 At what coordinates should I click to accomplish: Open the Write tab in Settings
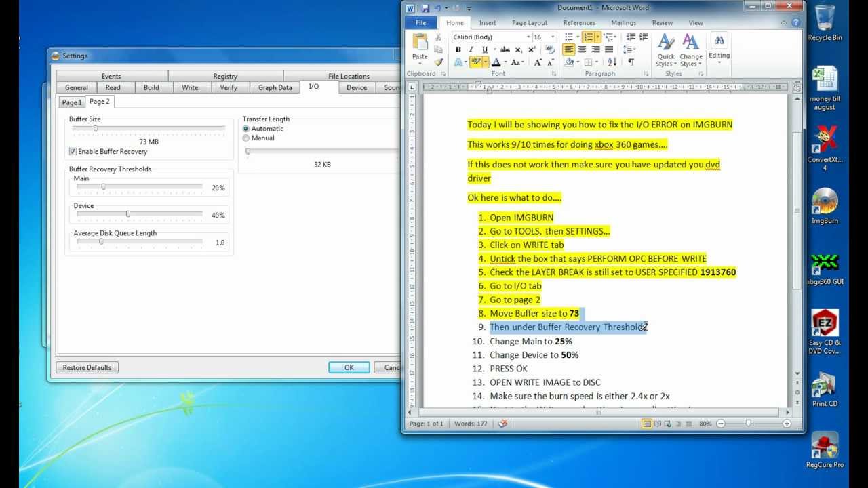190,87
